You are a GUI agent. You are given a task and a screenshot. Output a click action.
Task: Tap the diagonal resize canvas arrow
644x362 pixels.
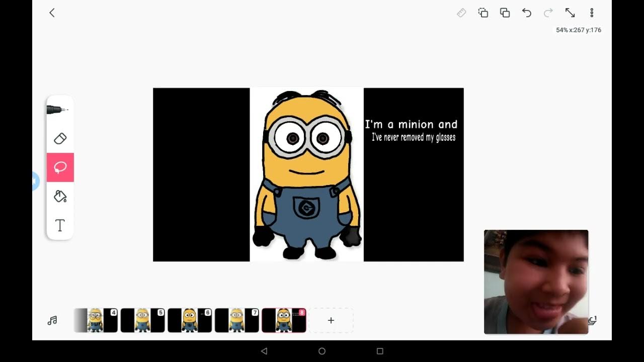pyautogui.click(x=570, y=13)
